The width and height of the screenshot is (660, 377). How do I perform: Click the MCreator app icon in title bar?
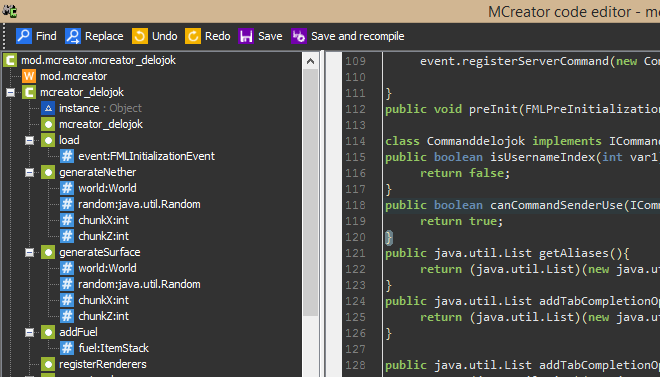coord(10,11)
